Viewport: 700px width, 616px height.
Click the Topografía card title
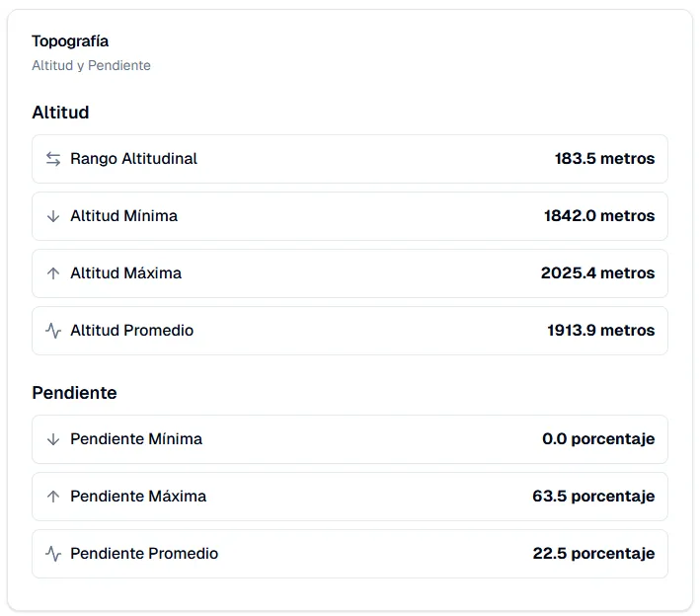70,41
